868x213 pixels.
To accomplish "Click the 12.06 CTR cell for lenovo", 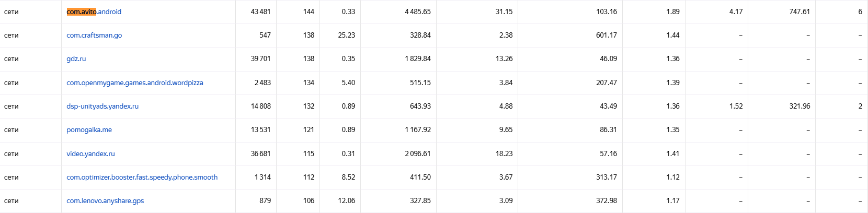I will tap(346, 200).
